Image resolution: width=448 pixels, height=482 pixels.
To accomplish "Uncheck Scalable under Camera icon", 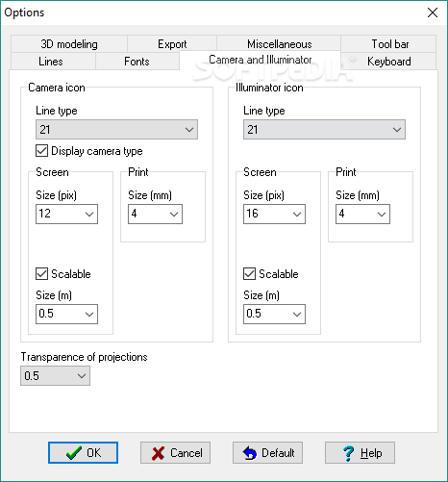I will 41,274.
